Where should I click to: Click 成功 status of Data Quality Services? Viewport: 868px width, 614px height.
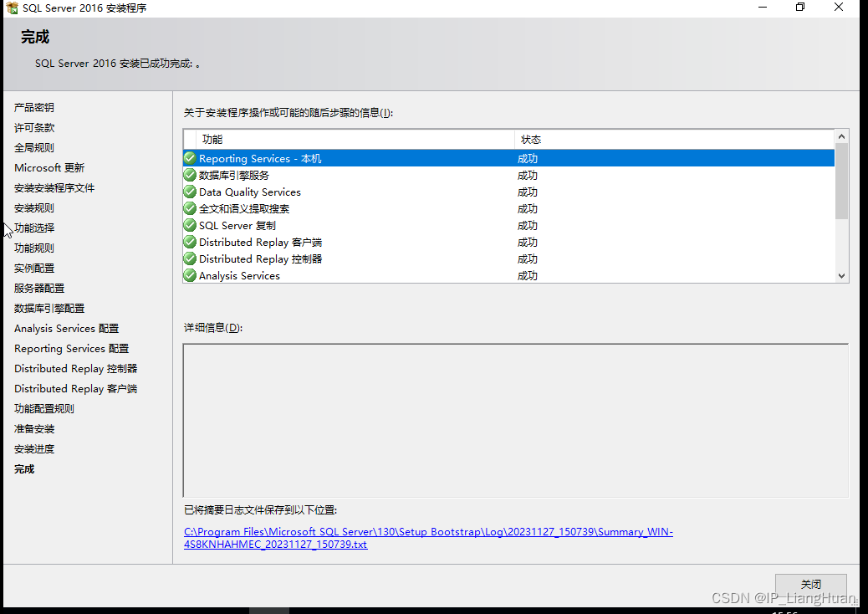[x=527, y=192]
